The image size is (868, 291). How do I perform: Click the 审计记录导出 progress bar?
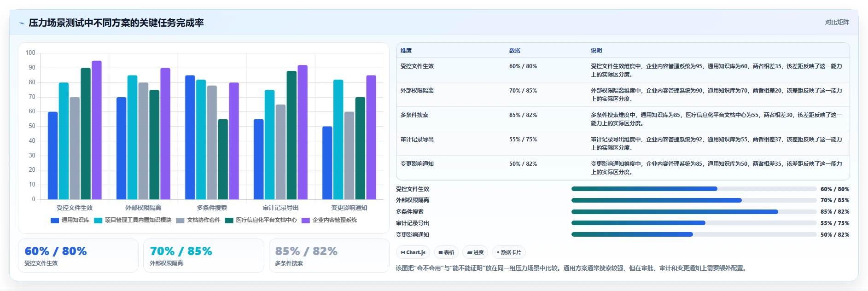694,223
